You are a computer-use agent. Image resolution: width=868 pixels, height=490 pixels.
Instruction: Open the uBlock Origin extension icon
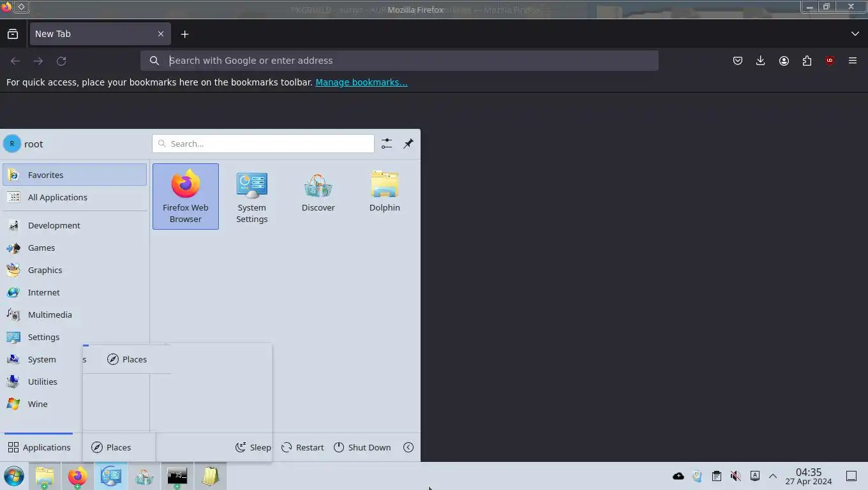[830, 61]
